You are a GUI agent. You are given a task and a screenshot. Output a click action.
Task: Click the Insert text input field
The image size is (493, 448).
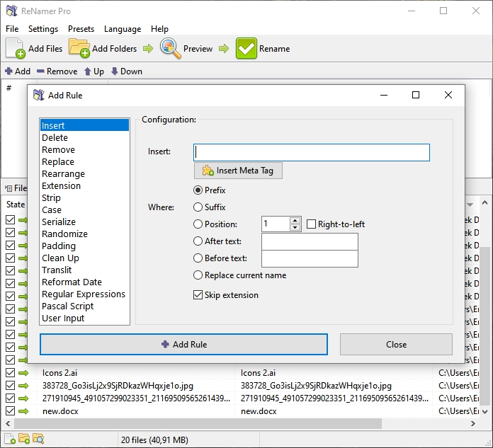(x=312, y=152)
